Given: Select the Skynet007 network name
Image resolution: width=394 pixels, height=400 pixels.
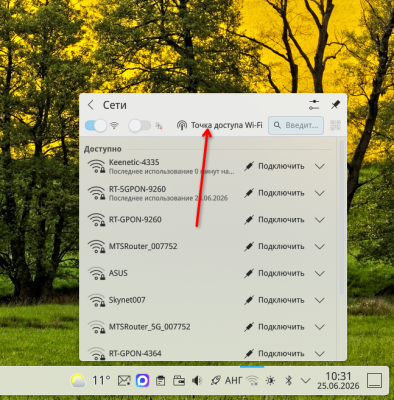Looking at the screenshot, I should tap(127, 300).
